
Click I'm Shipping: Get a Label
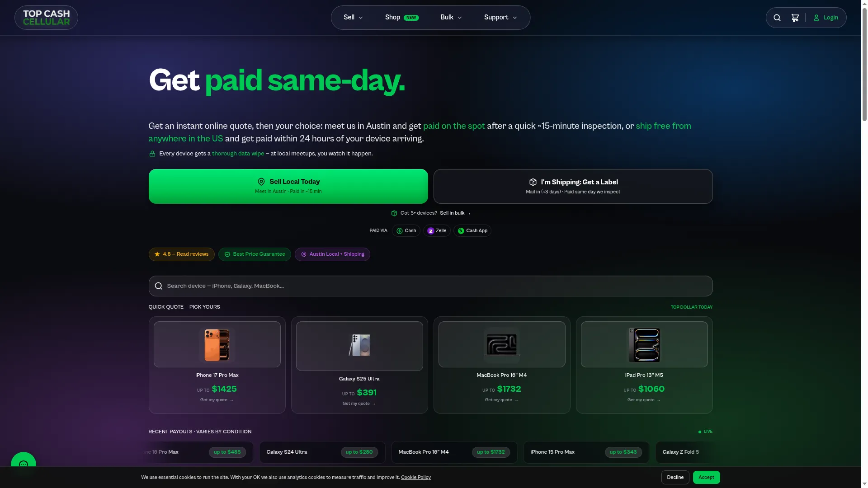573,186
